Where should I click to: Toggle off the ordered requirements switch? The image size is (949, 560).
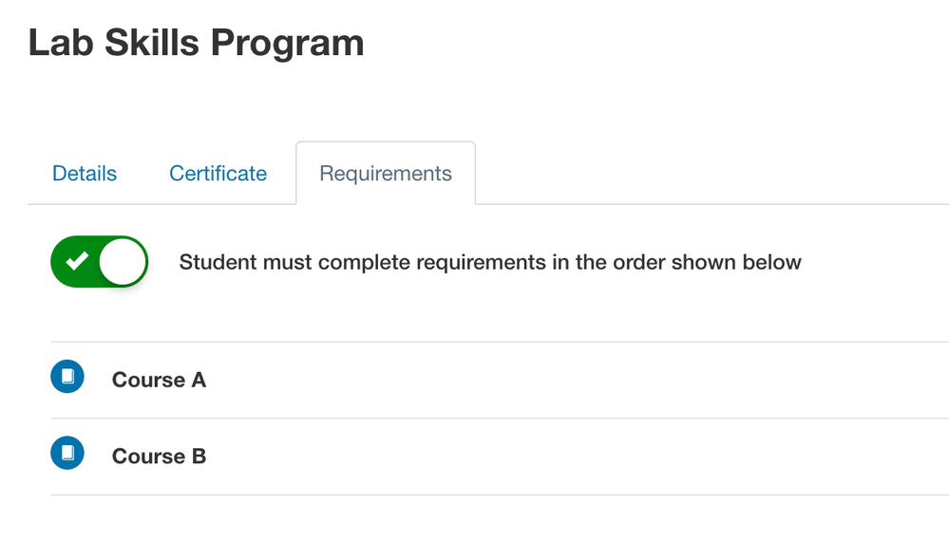99,261
